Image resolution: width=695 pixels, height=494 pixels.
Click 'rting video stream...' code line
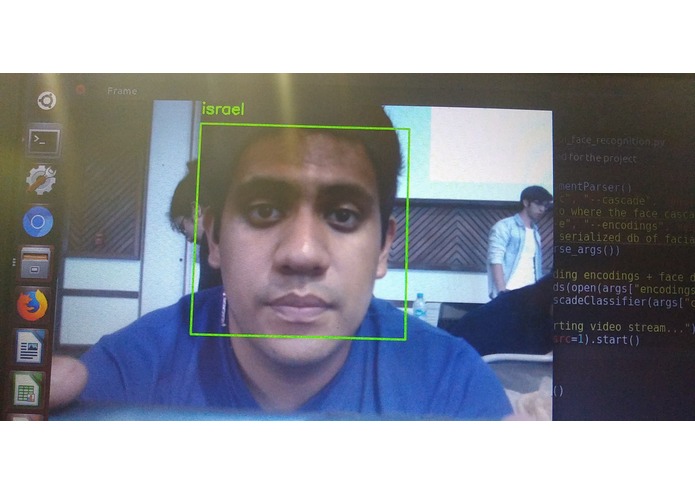tap(624, 327)
